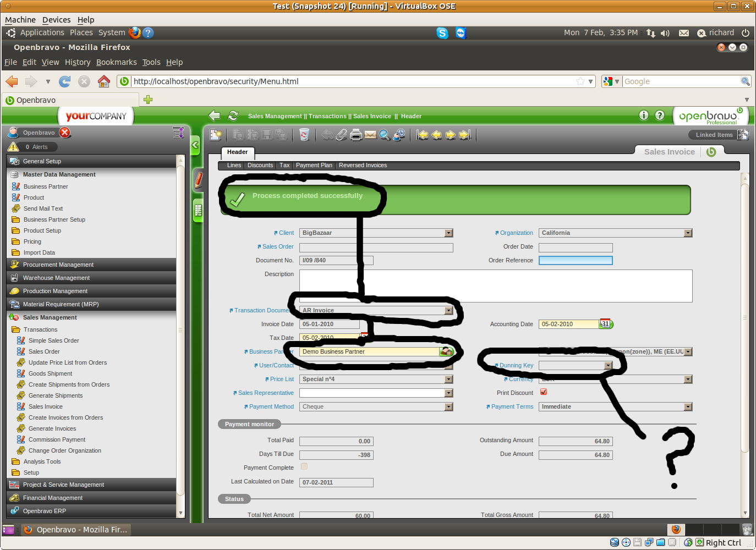
Task: Open the Payment Method dropdown
Action: (449, 407)
